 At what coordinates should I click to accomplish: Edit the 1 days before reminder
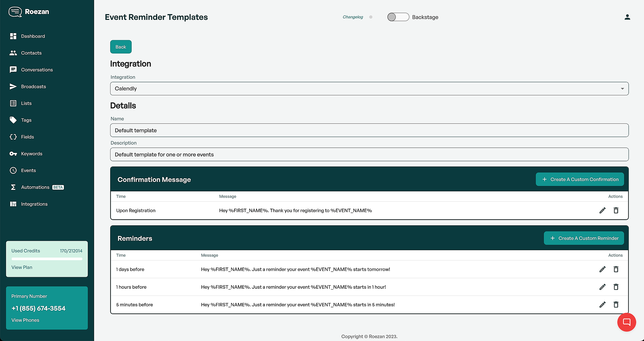(x=602, y=269)
